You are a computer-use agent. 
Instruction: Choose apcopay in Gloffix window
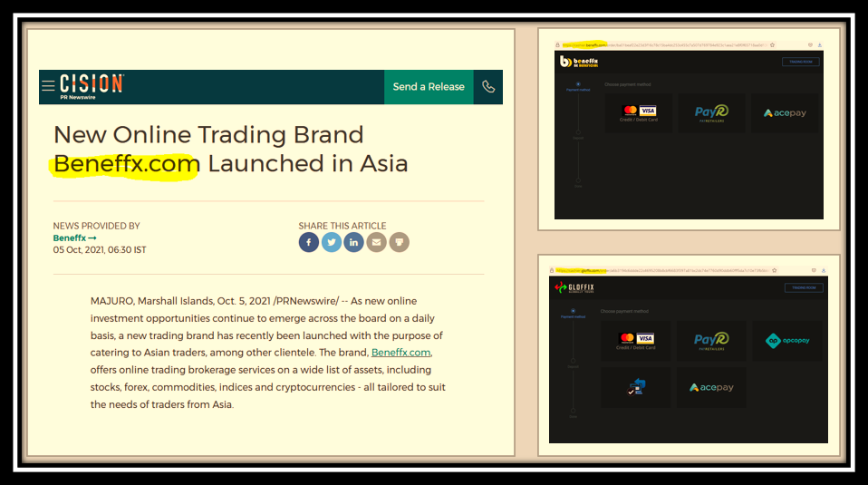click(x=787, y=341)
